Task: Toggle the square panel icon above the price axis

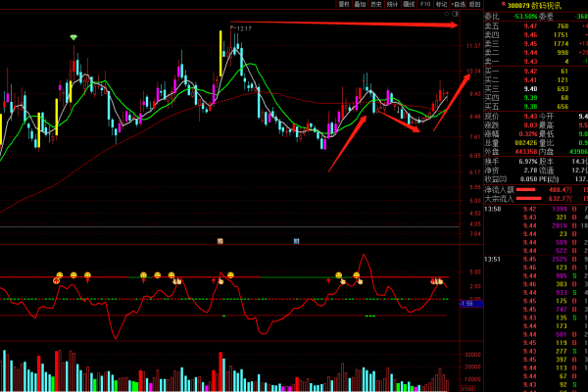Action: coord(456,16)
